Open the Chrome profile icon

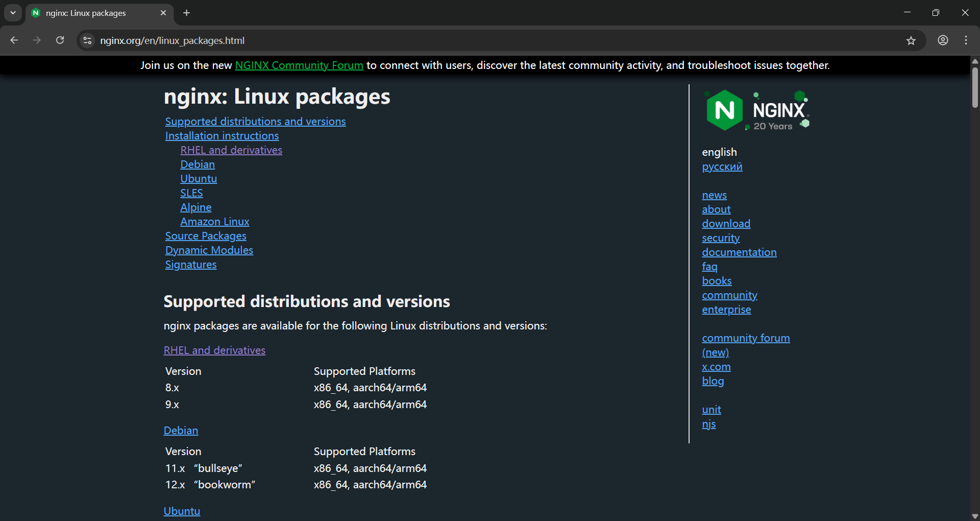[943, 40]
